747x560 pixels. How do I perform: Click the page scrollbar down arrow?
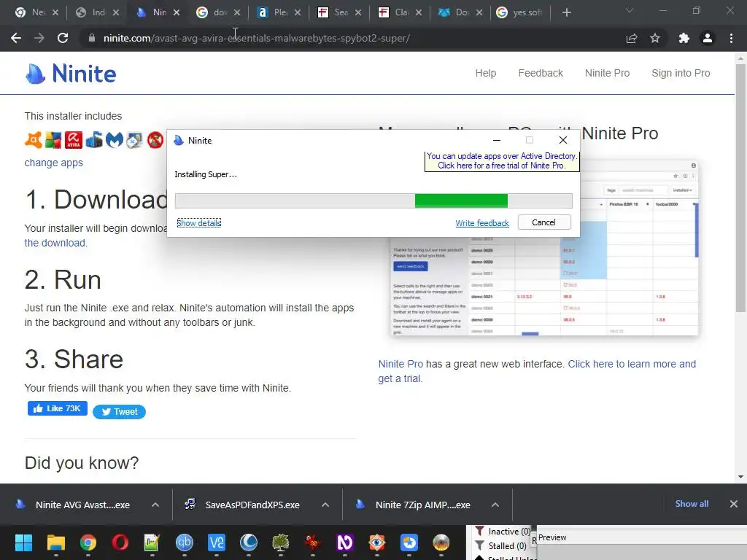coord(740,477)
